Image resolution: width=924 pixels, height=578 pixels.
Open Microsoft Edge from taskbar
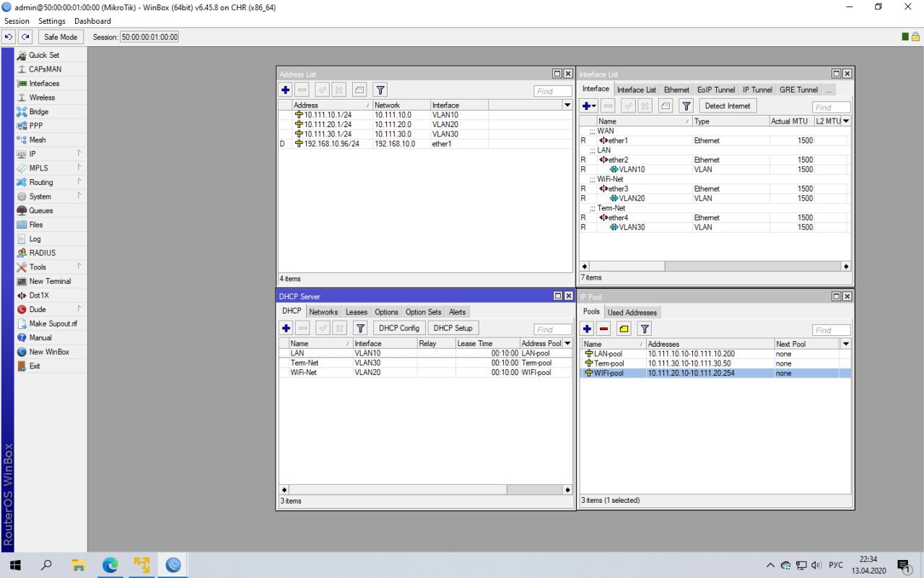[110, 565]
